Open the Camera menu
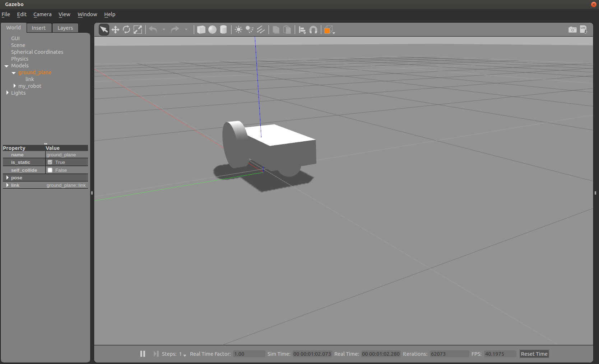599x364 pixels. 42,14
